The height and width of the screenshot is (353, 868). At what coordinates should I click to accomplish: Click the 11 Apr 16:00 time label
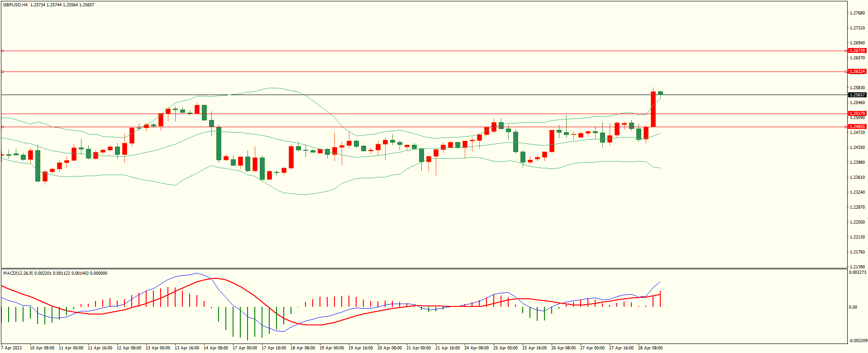[100, 348]
